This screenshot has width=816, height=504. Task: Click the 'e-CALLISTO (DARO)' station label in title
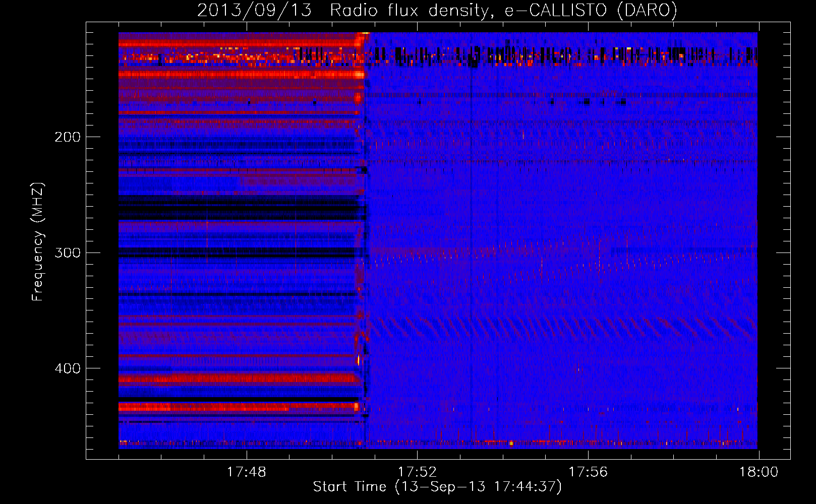pos(591,11)
